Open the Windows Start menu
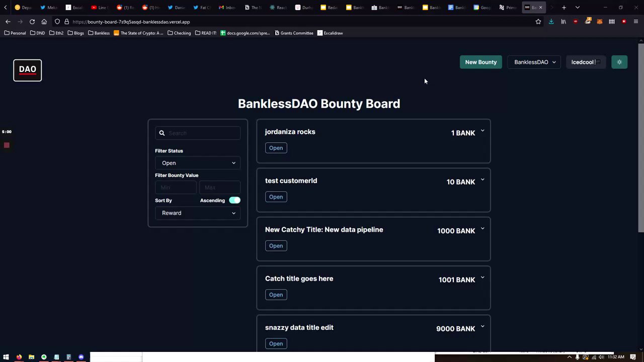 coord(7,357)
